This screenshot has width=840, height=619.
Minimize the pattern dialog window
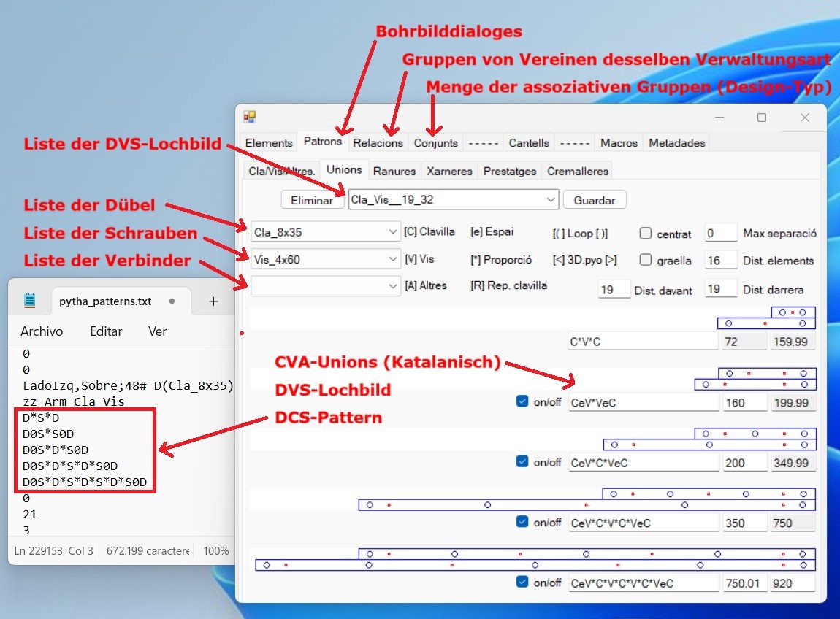tap(719, 118)
